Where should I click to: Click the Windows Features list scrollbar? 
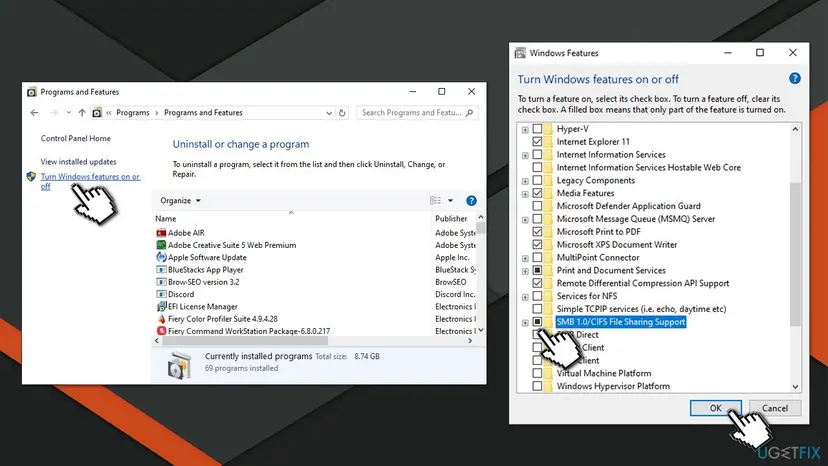click(795, 254)
